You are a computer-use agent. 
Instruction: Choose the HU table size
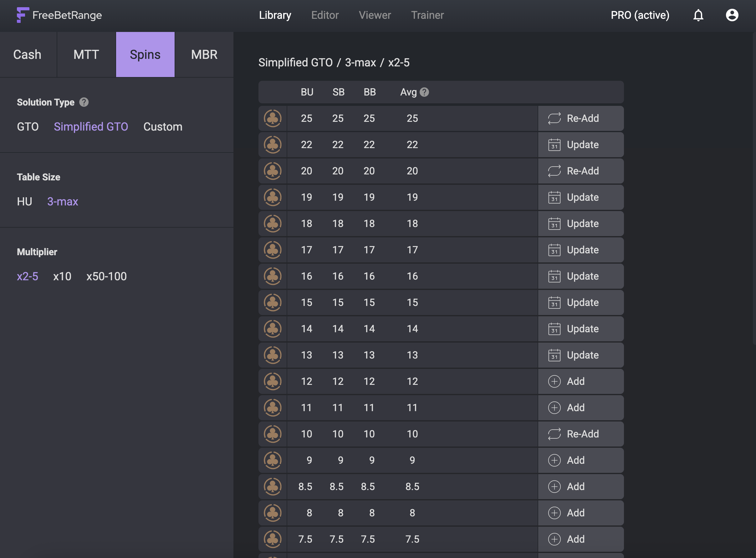[x=24, y=202]
